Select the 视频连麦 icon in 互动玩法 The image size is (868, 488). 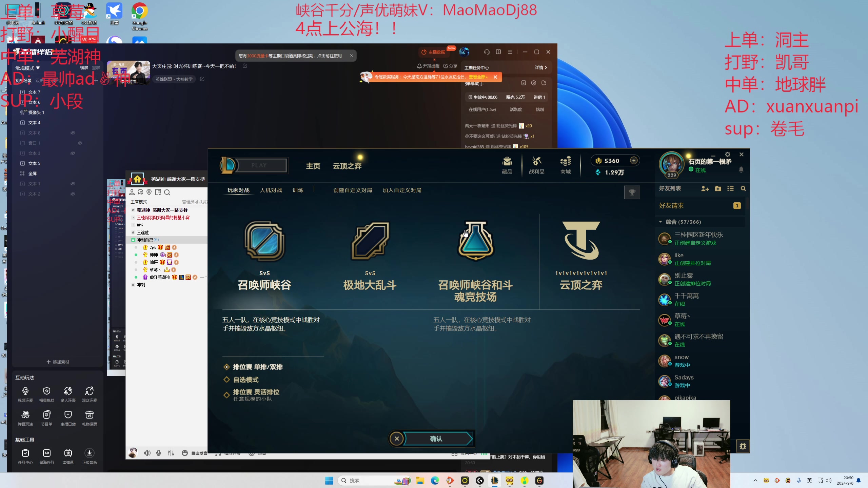25,393
